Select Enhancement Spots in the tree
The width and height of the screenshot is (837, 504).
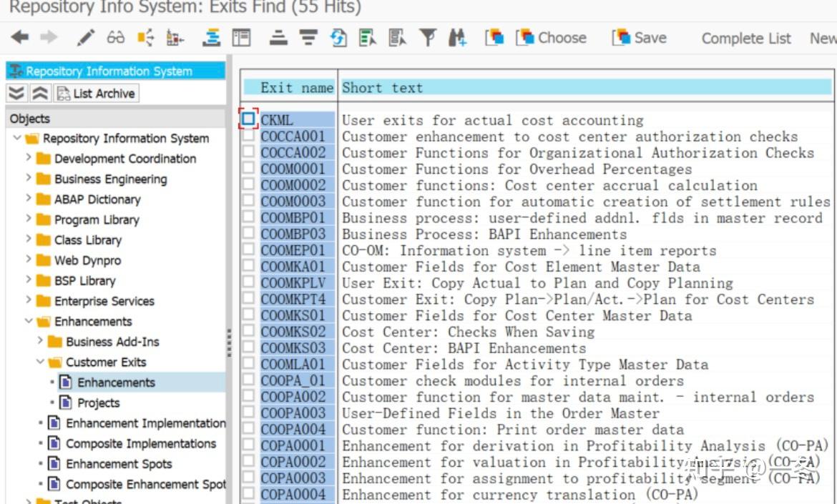pos(119,463)
